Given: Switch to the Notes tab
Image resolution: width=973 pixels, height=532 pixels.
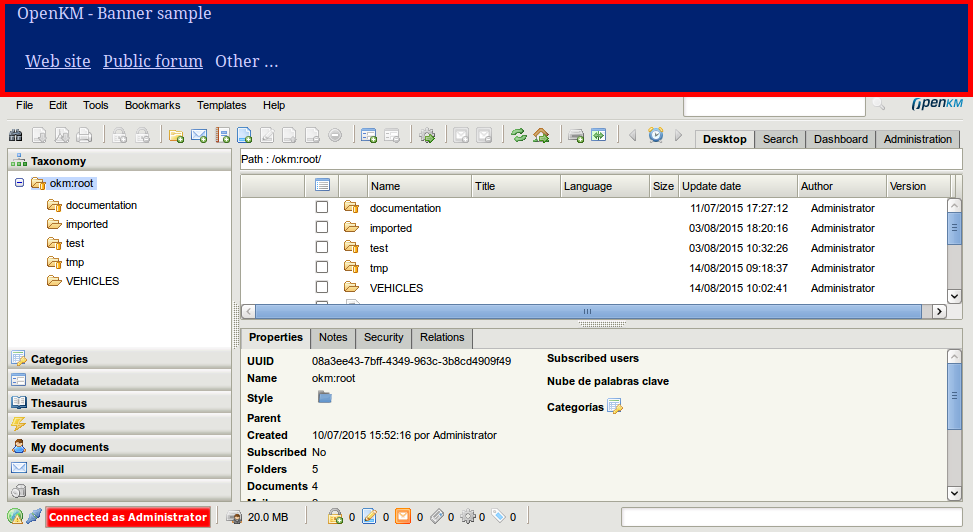Looking at the screenshot, I should tap(333, 337).
